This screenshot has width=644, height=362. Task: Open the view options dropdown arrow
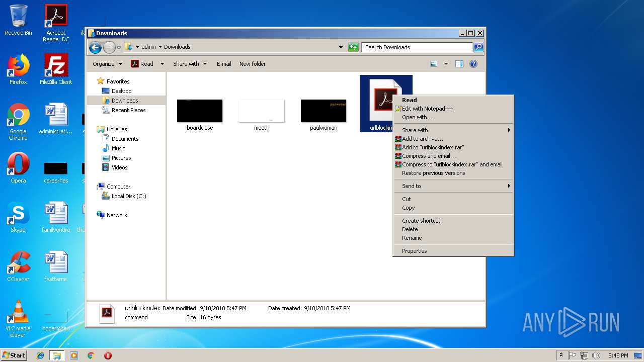coord(446,64)
